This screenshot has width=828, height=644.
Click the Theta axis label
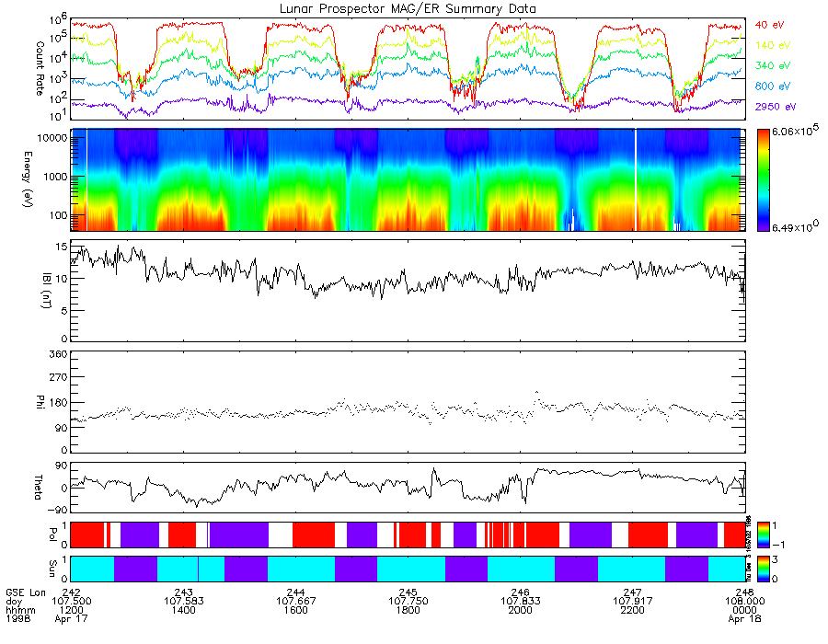(38, 488)
